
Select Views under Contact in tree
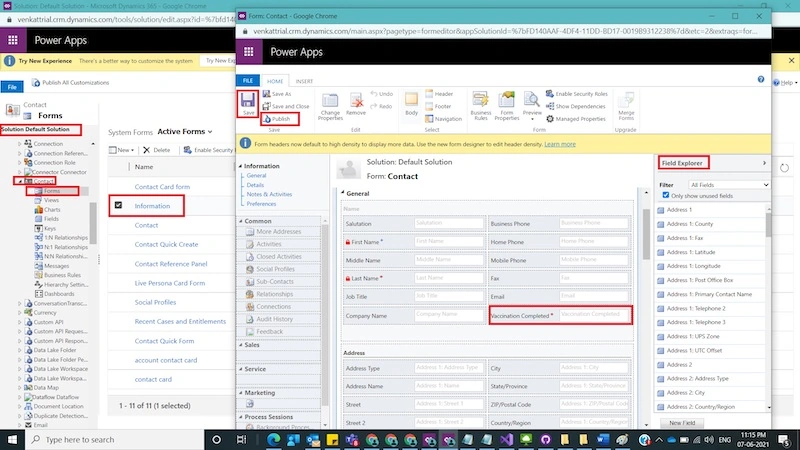[x=51, y=200]
